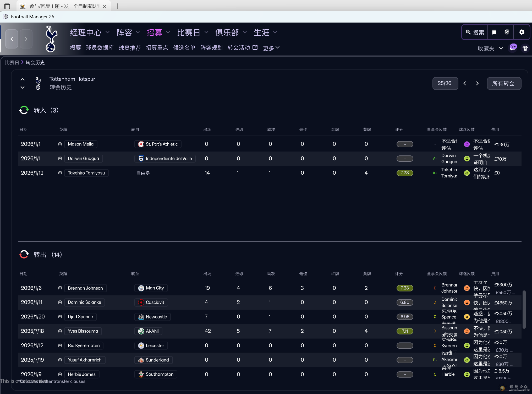The width and height of the screenshot is (532, 394).
Task: Open the search with the magnifier icon
Action: [x=469, y=32]
